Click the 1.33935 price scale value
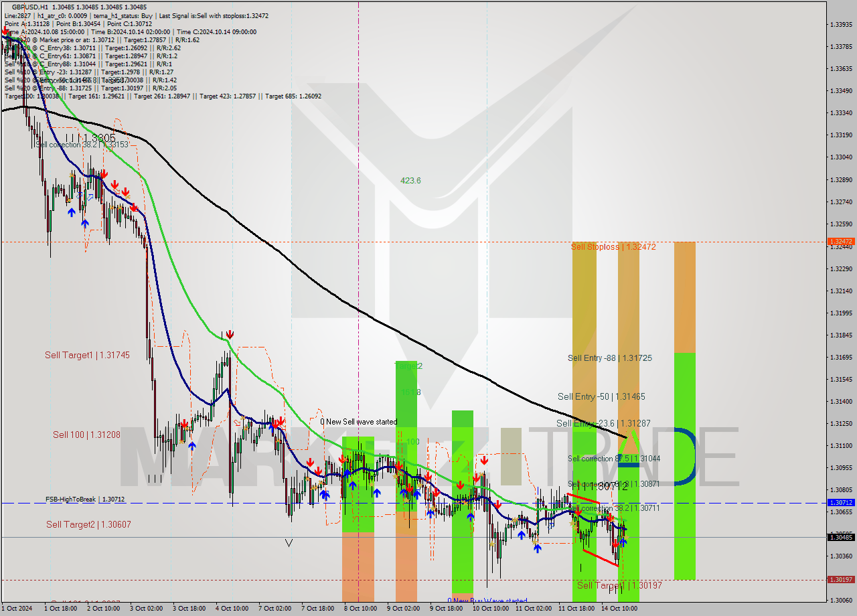This screenshot has height=616, width=857. coord(841,25)
